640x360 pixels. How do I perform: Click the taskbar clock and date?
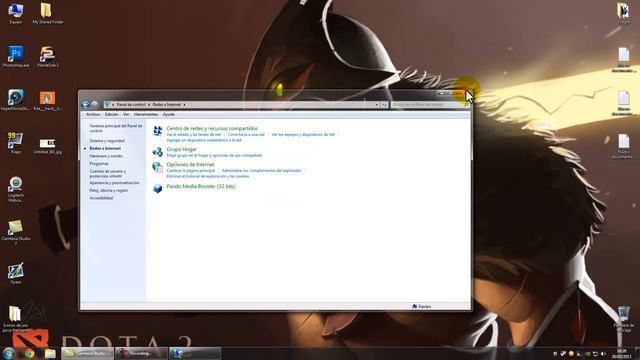coord(622,354)
